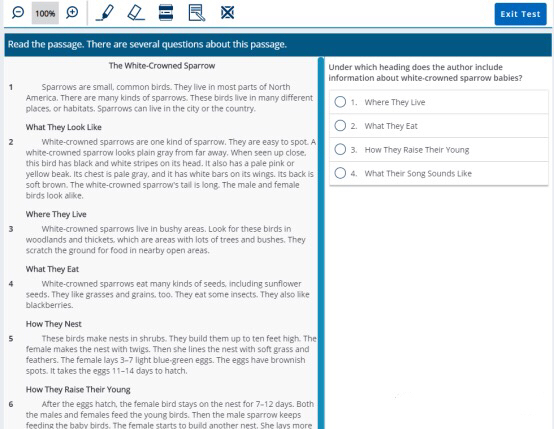Viewport: 554px width, 429px height.
Task: Select answer 1 Where They Live
Action: pyautogui.click(x=439, y=102)
